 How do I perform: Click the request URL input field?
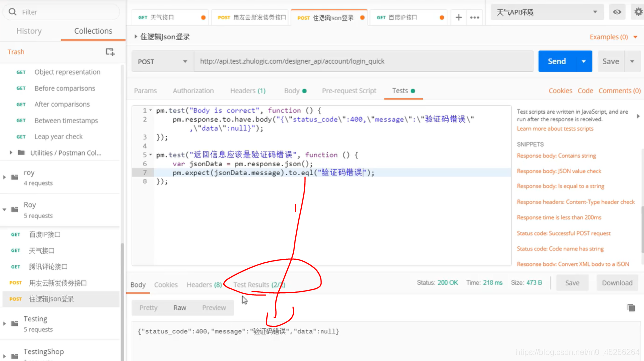(363, 61)
